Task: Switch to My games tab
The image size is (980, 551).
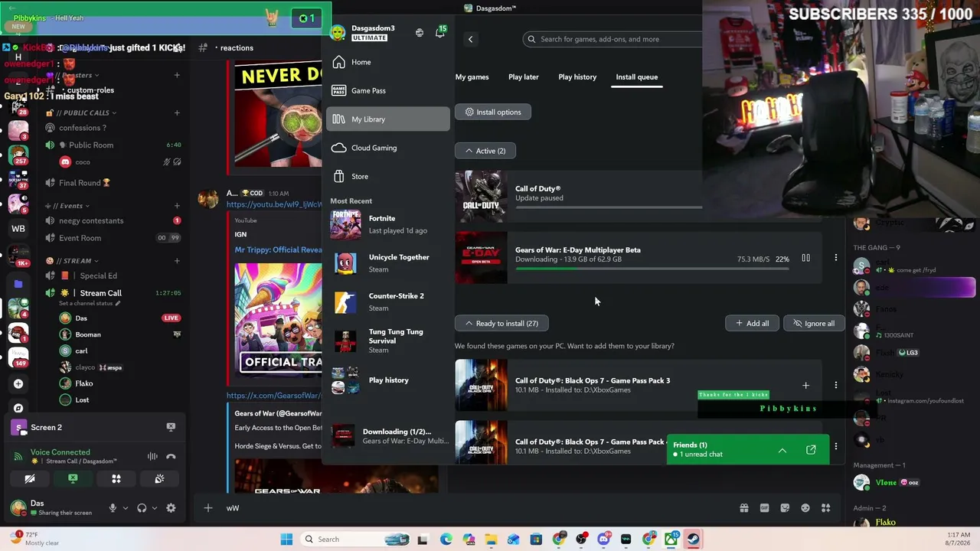Action: click(472, 77)
